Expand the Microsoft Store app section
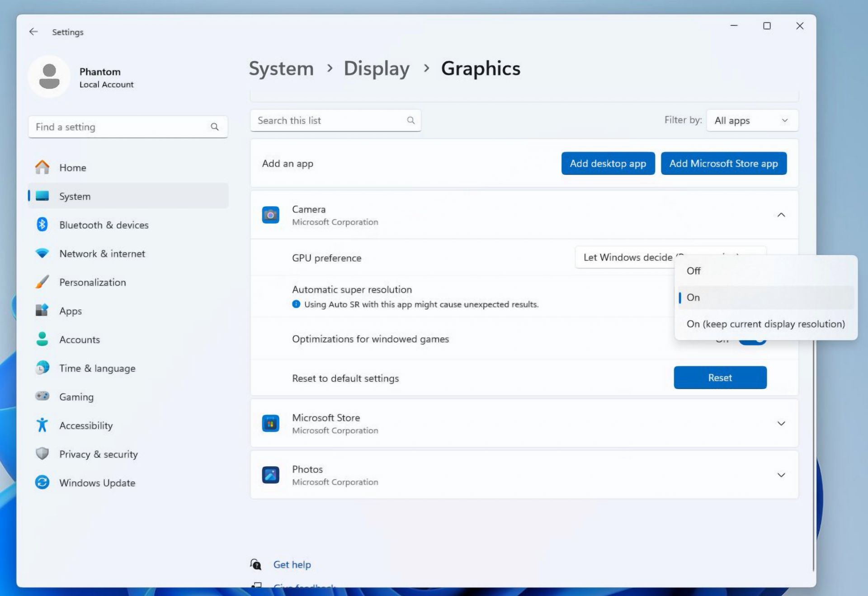868x596 pixels. (x=780, y=422)
